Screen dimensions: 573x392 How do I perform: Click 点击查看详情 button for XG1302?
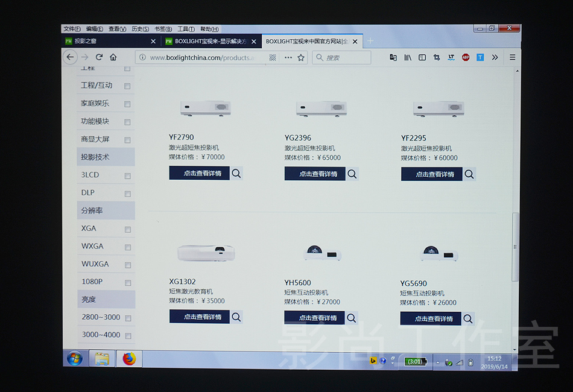[x=200, y=317]
